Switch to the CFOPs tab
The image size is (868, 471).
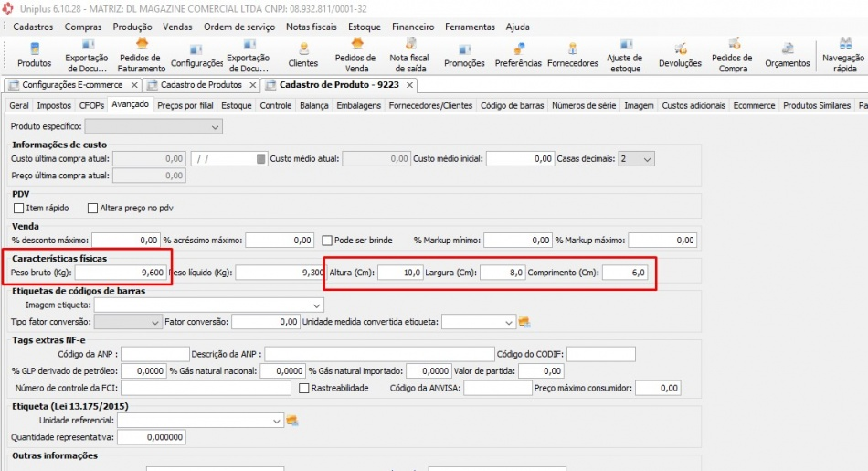point(91,105)
